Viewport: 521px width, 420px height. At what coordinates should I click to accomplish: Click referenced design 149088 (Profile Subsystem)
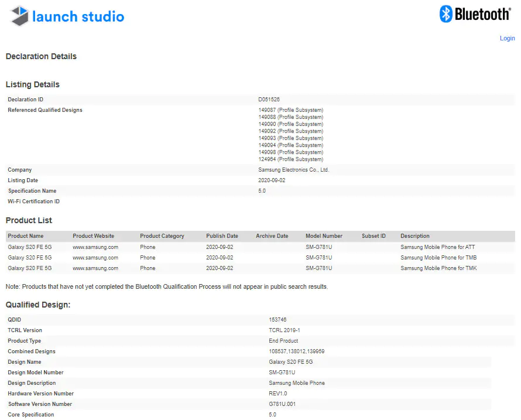pos(291,117)
